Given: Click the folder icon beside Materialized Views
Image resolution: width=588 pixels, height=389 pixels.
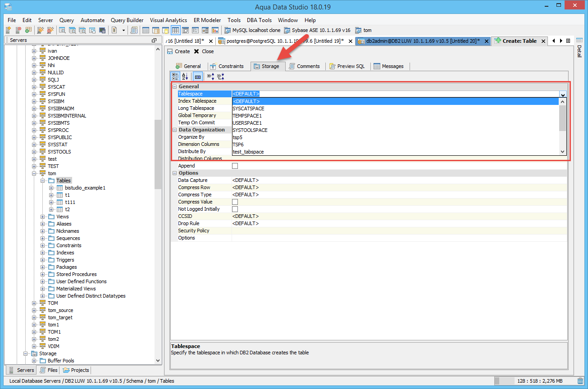Looking at the screenshot, I should [x=51, y=289].
